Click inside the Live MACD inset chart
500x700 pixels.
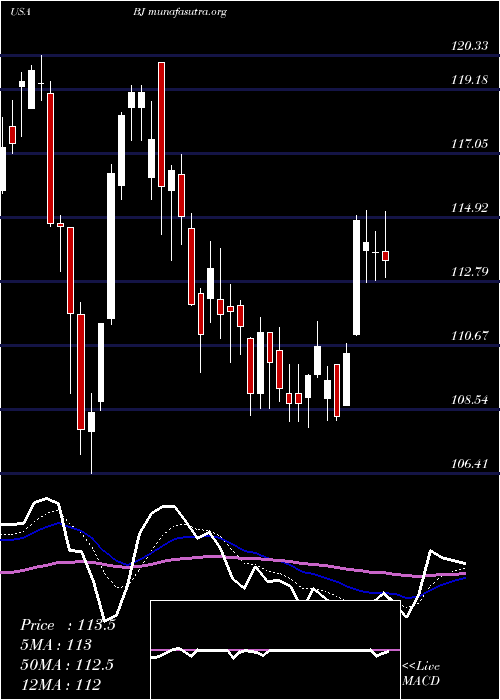(x=275, y=650)
